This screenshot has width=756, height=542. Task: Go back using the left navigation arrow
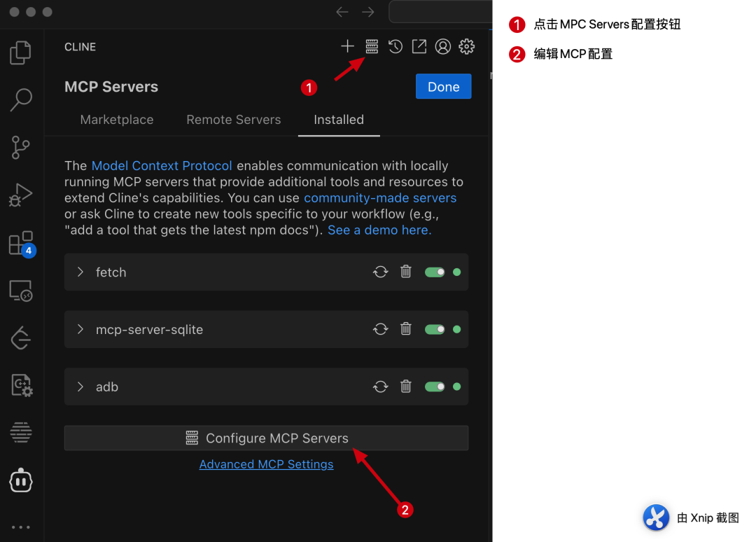(342, 12)
